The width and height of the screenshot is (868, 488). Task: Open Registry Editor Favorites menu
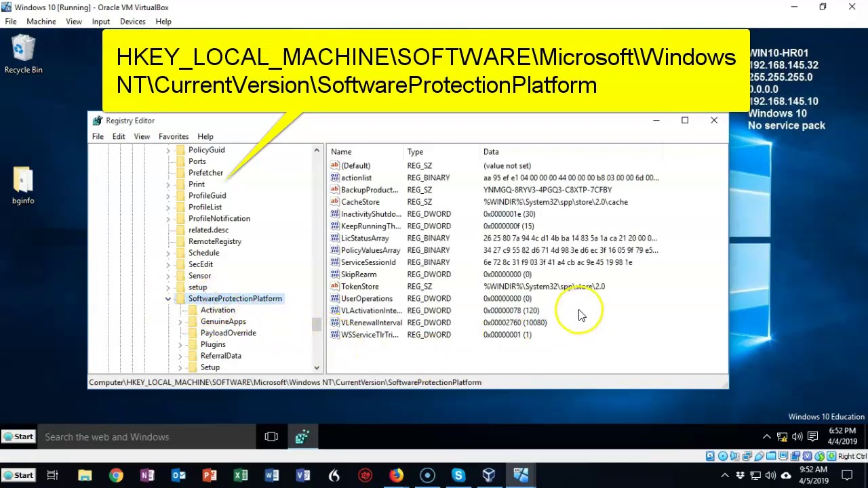pos(174,136)
